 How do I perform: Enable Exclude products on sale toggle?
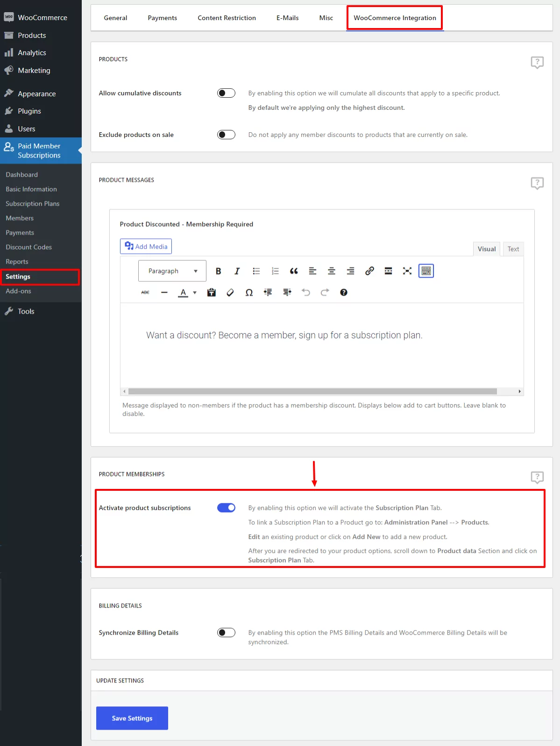pos(226,135)
